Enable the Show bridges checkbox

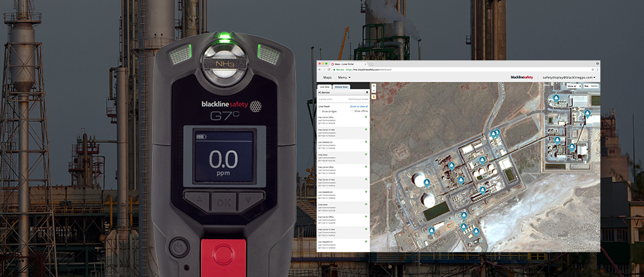tap(320, 111)
